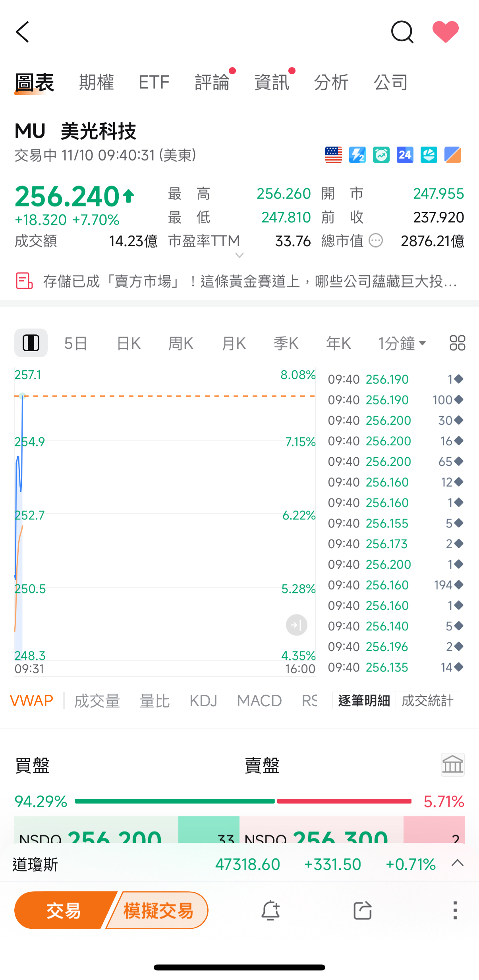Tap the blue-orange diagonal split icon
Image resolution: width=479 pixels, height=980 pixels.
tap(453, 155)
